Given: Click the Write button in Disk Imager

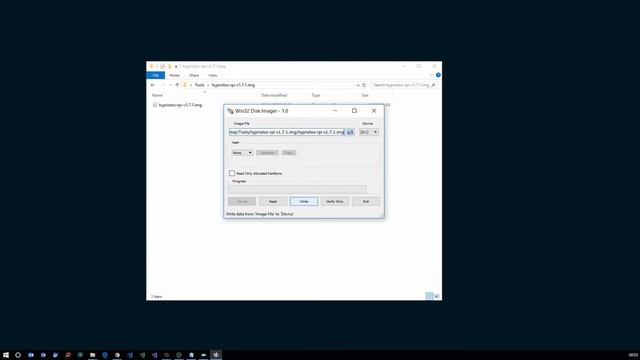Looking at the screenshot, I should pos(304,201).
